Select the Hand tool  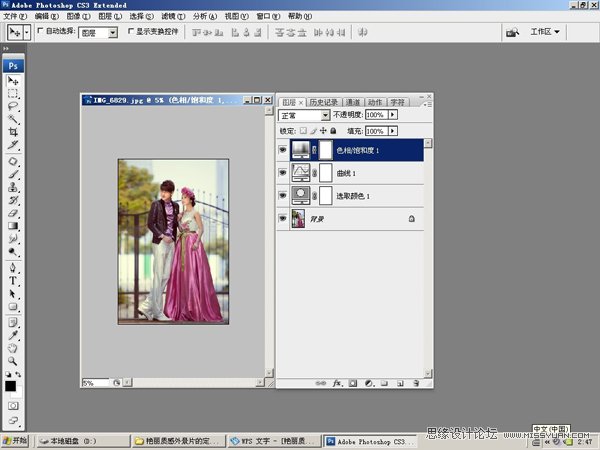pyautogui.click(x=13, y=348)
